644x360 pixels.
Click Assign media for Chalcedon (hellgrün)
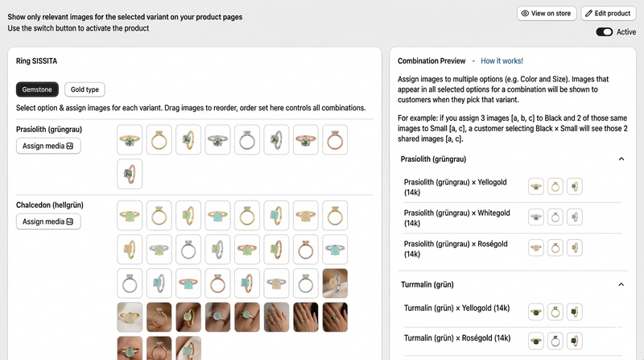pyautogui.click(x=48, y=221)
